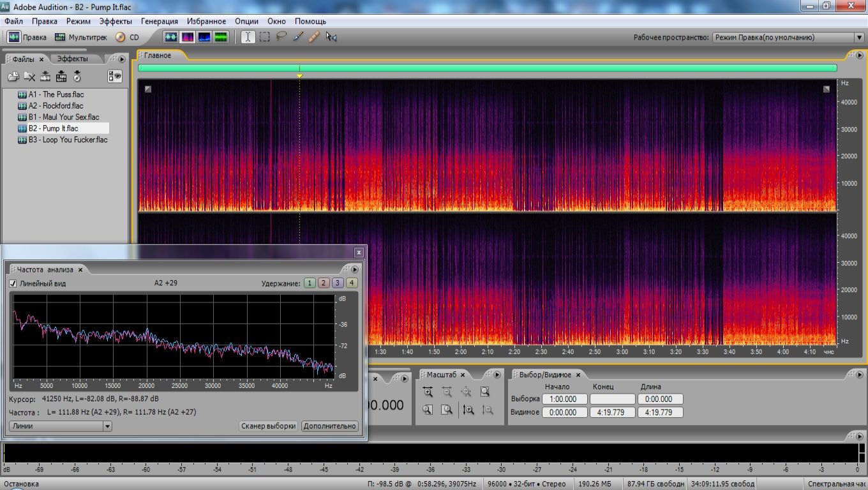
Task: Expand the Частота анализа panel options menu
Action: pyautogui.click(x=354, y=269)
